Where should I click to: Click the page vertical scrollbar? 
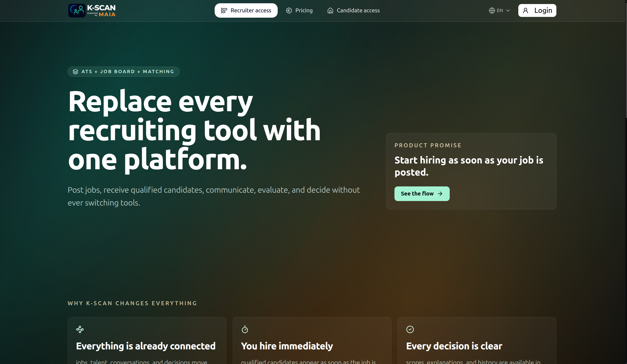tap(626, 61)
